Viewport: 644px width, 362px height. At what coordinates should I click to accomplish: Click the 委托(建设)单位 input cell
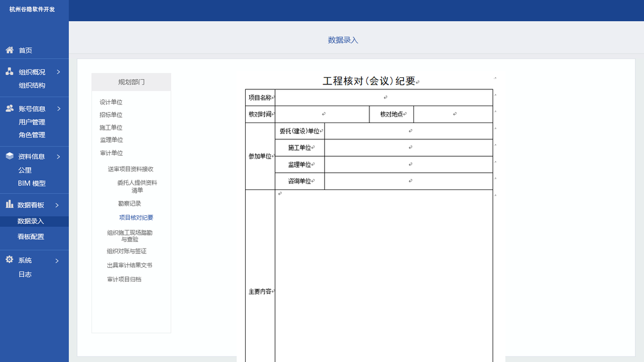[409, 131]
